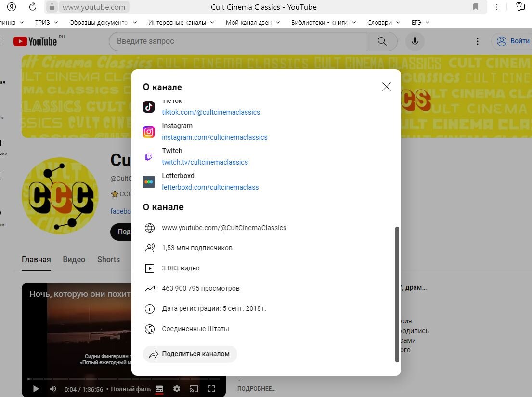Click the CCC channel avatar
532x397 pixels.
coord(60,196)
